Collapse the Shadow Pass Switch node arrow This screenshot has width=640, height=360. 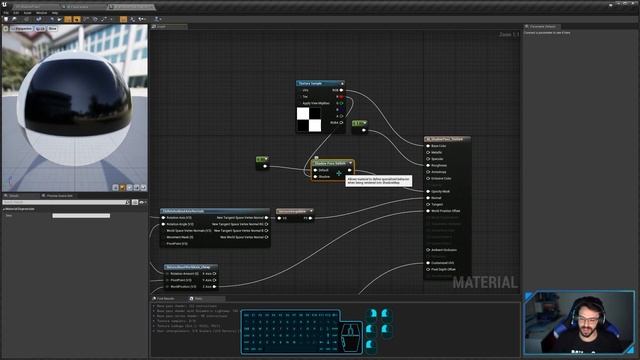[350, 163]
